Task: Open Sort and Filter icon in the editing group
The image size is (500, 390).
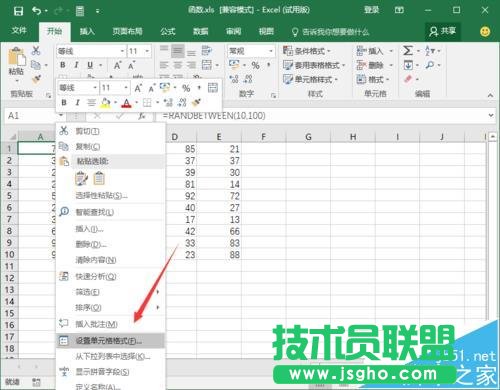Action: pyautogui.click(x=429, y=51)
